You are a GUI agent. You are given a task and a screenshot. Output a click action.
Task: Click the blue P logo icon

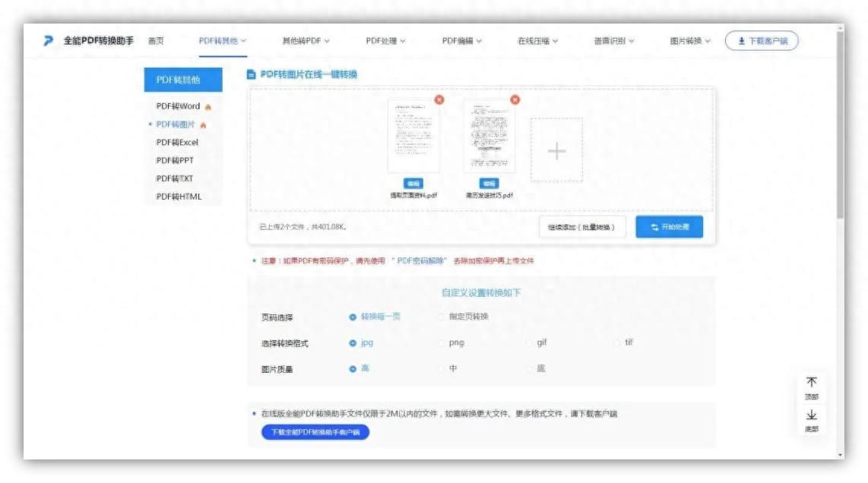[x=48, y=40]
